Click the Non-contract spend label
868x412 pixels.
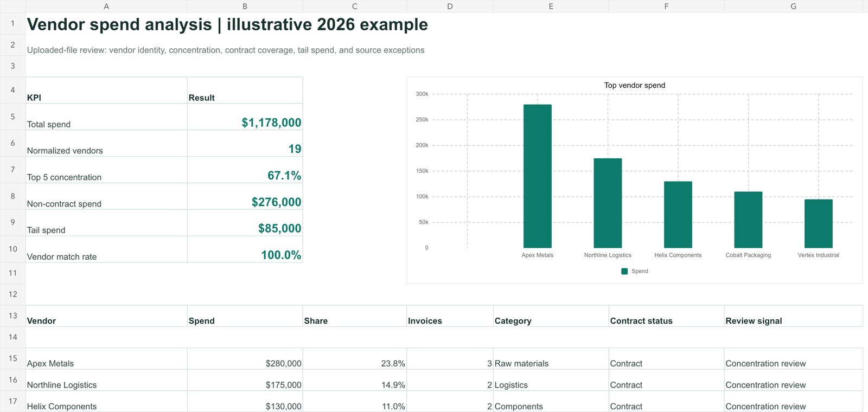pos(106,196)
